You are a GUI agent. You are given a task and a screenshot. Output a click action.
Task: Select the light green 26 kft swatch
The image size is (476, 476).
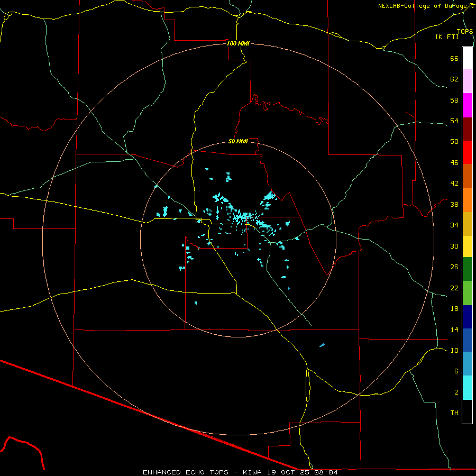[467, 293]
